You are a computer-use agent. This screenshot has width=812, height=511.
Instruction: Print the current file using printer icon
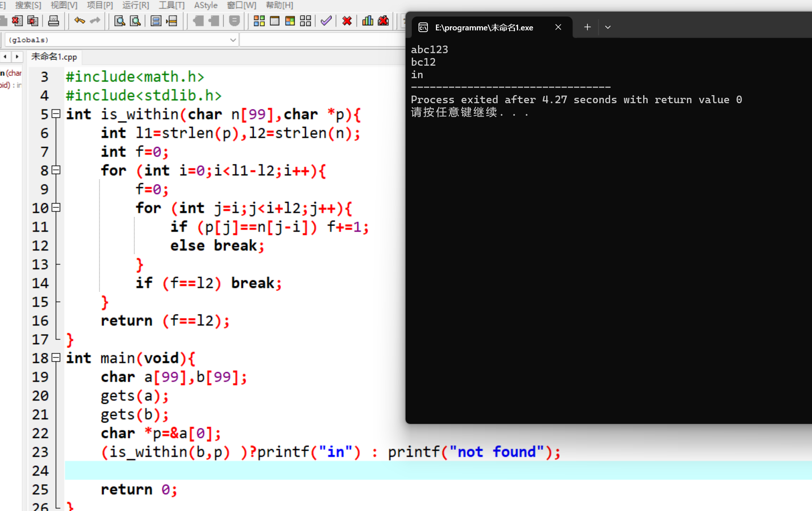(53, 21)
